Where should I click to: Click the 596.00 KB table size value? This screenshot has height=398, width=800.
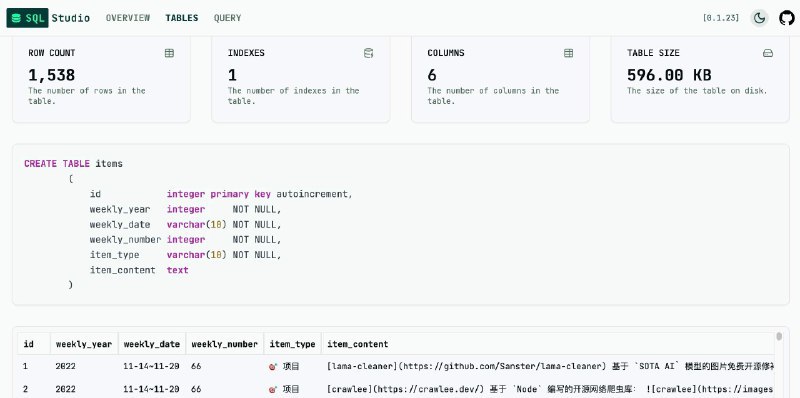click(669, 75)
